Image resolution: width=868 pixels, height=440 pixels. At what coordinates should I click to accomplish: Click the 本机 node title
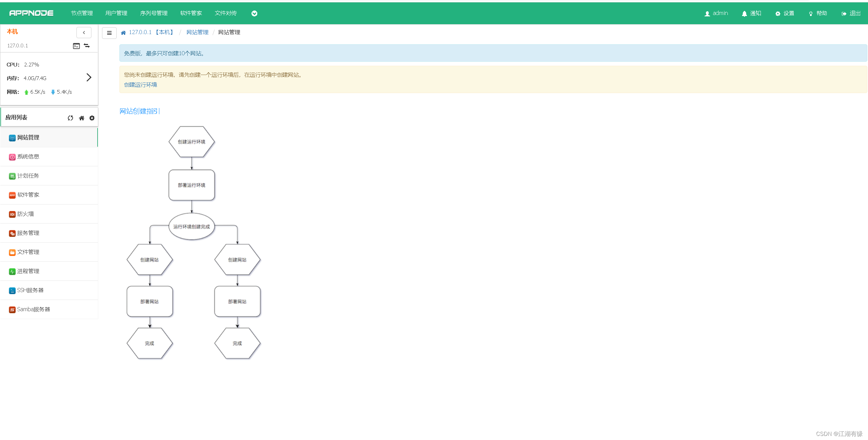pos(12,31)
